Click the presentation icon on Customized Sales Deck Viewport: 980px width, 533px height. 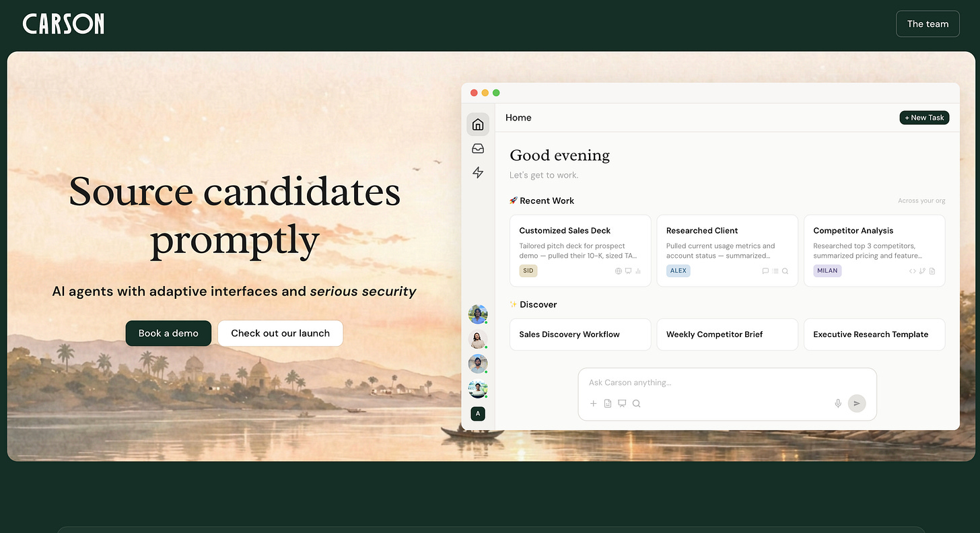tap(628, 271)
